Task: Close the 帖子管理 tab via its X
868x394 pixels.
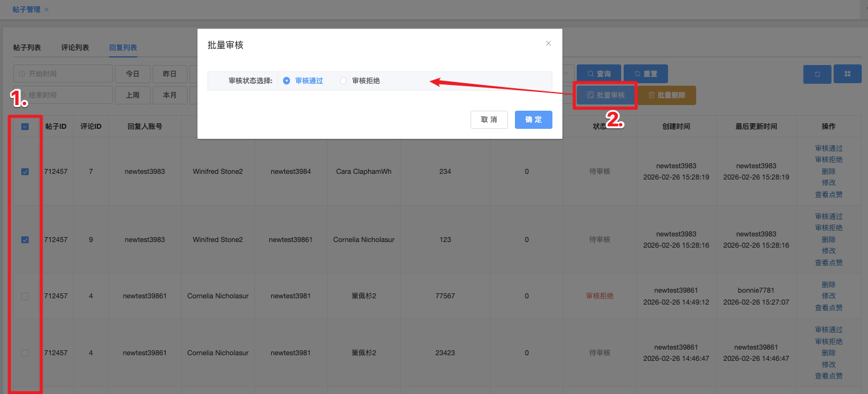Action: point(47,9)
